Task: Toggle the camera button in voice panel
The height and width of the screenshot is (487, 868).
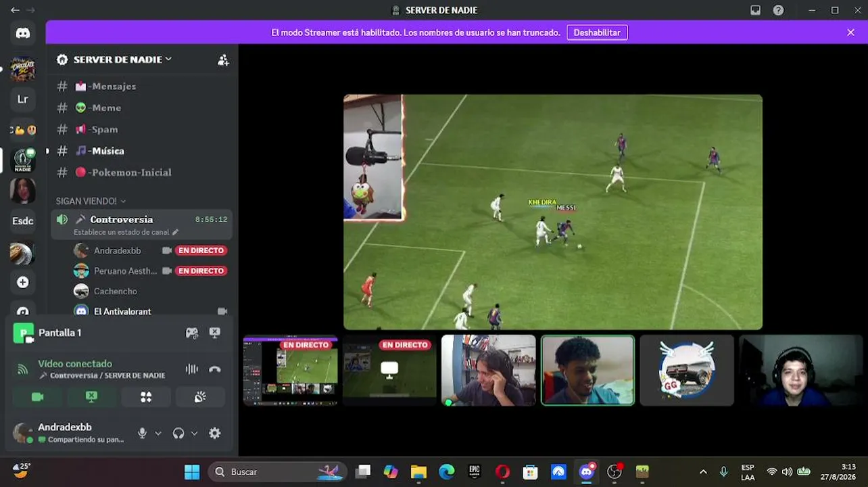Action: [x=37, y=397]
